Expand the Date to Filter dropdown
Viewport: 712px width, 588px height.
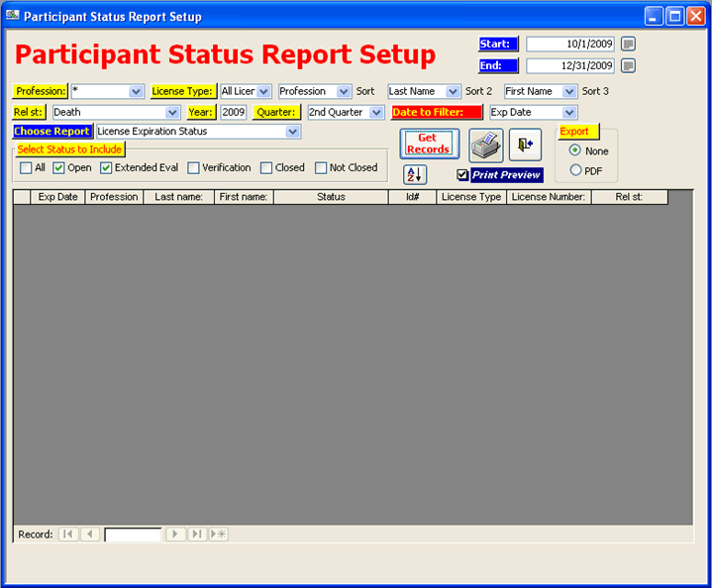point(568,113)
